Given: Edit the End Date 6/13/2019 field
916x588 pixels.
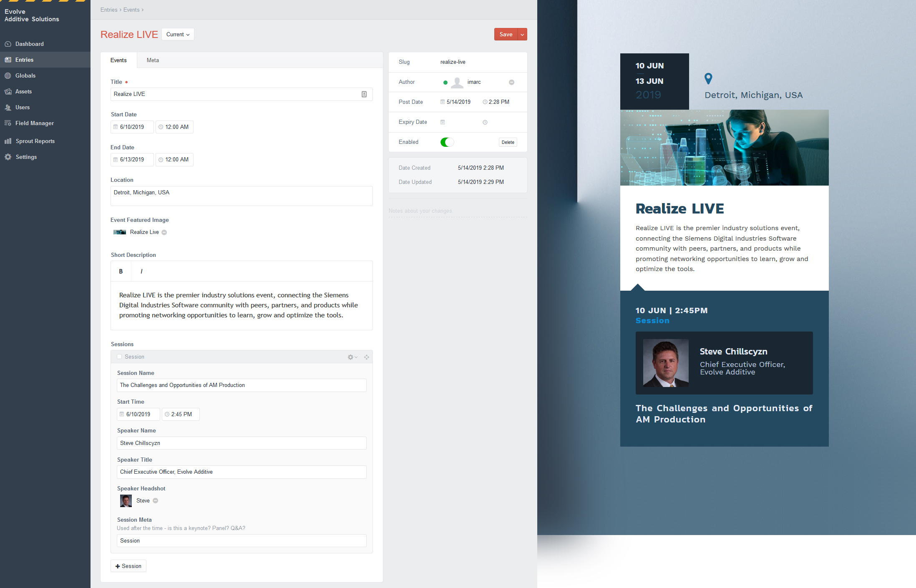Looking at the screenshot, I should [x=132, y=159].
